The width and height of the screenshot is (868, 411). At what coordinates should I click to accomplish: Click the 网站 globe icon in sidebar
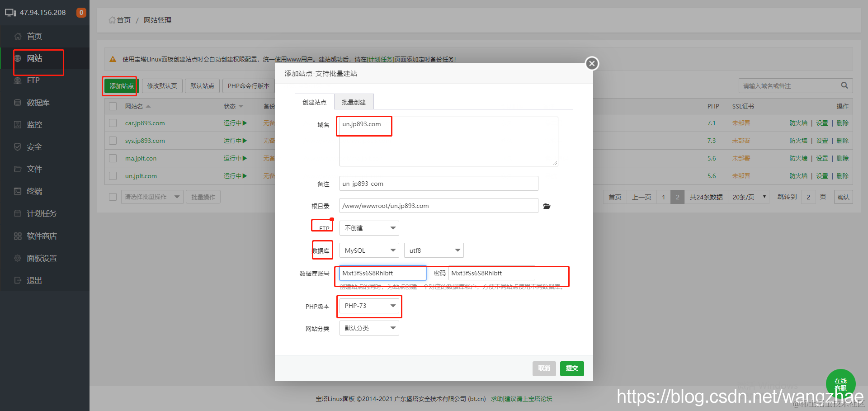click(x=18, y=58)
